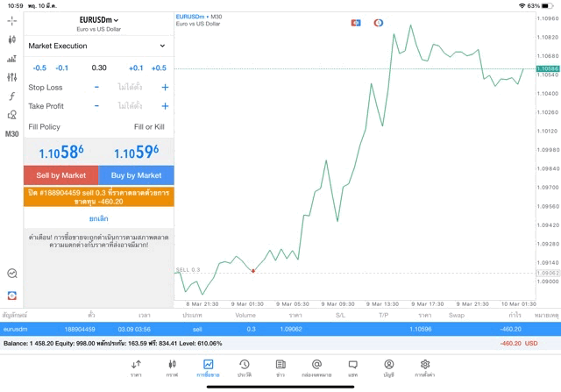The width and height of the screenshot is (561, 392).
Task: Increase volume by 0.1
Action: (x=136, y=68)
